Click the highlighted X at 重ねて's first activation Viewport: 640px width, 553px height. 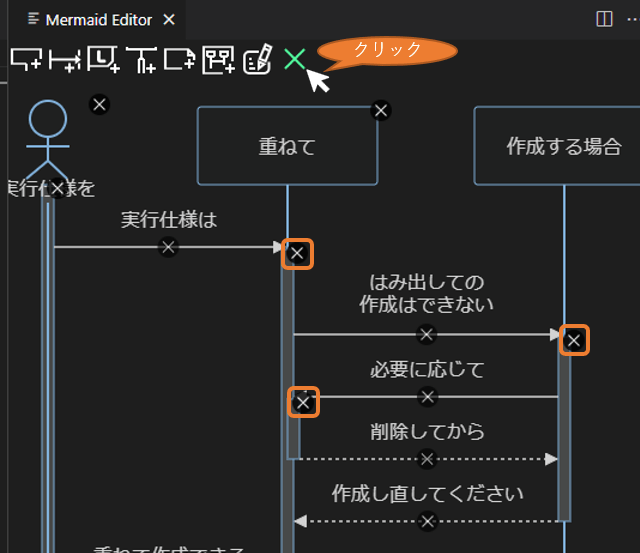297,253
